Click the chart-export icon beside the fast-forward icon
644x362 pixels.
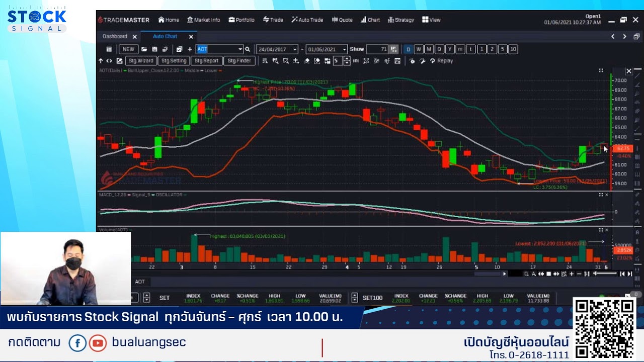coord(564,274)
